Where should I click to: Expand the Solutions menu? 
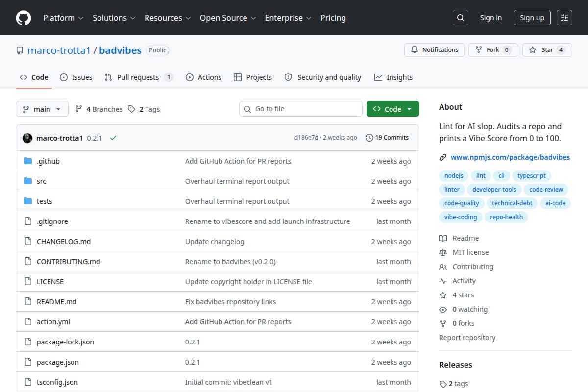pyautogui.click(x=114, y=18)
